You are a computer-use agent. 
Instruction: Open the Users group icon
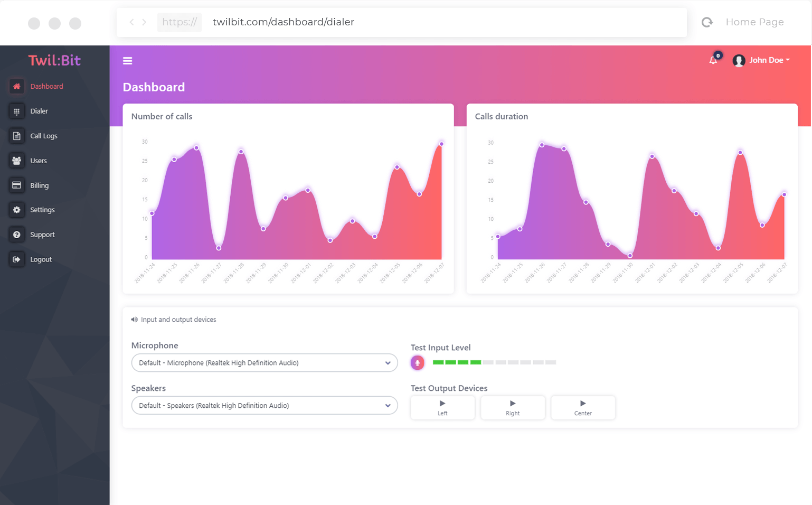pos(17,161)
